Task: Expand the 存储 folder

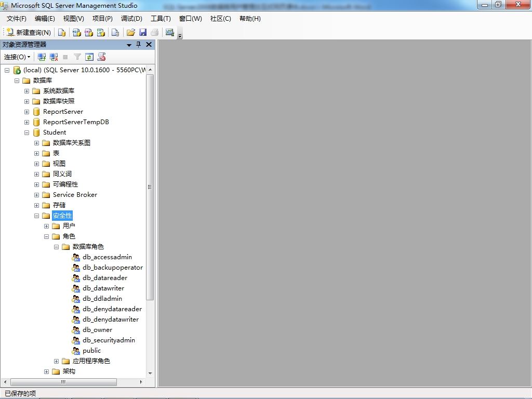Action: click(x=37, y=205)
